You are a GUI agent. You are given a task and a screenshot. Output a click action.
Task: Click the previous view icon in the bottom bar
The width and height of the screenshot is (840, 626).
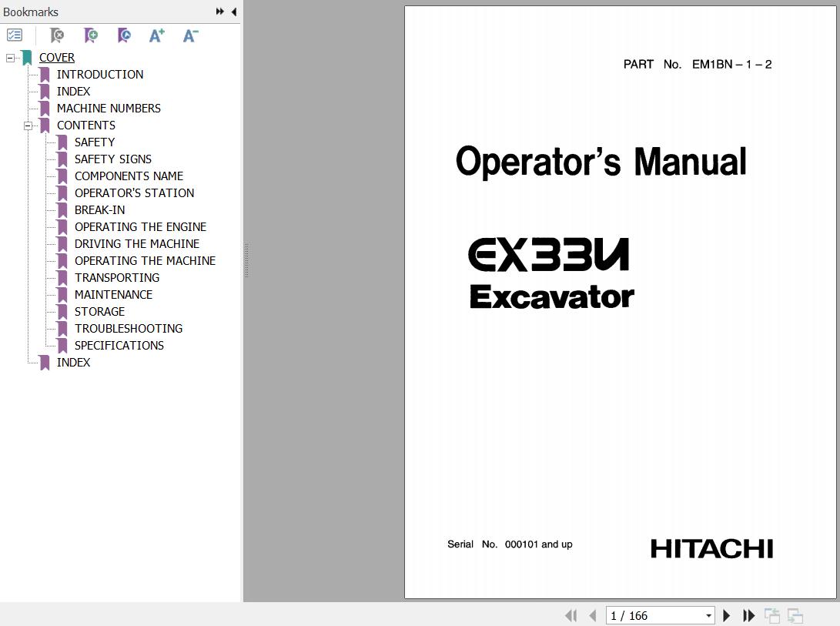772,615
